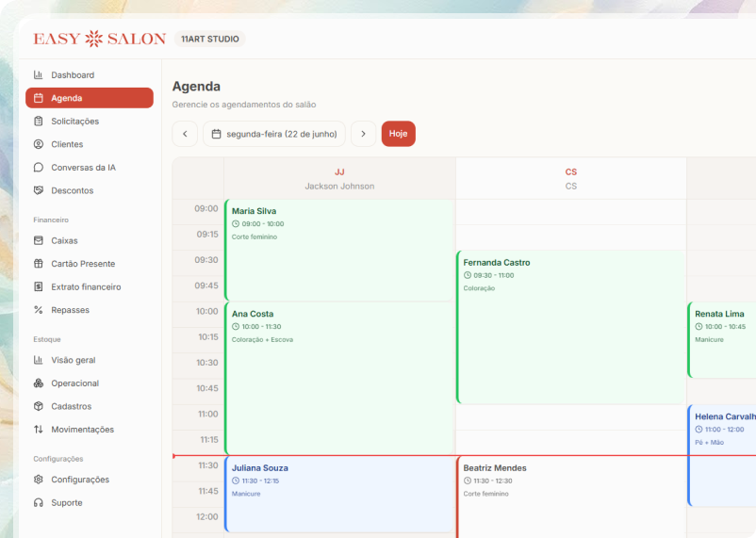
Task: Open Dashboard in the sidebar
Action: (x=90, y=74)
